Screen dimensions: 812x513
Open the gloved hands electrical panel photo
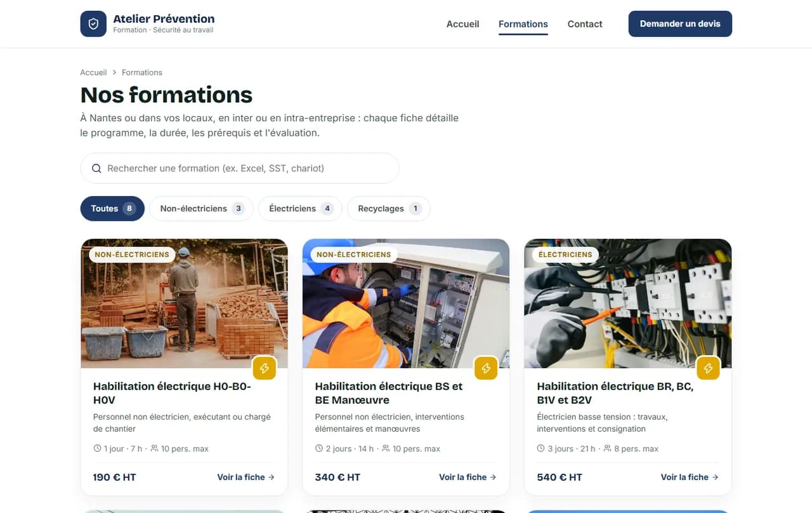click(628, 303)
